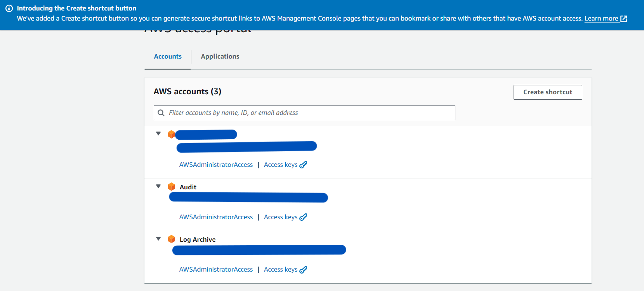Collapse the Audit account row

click(x=158, y=186)
